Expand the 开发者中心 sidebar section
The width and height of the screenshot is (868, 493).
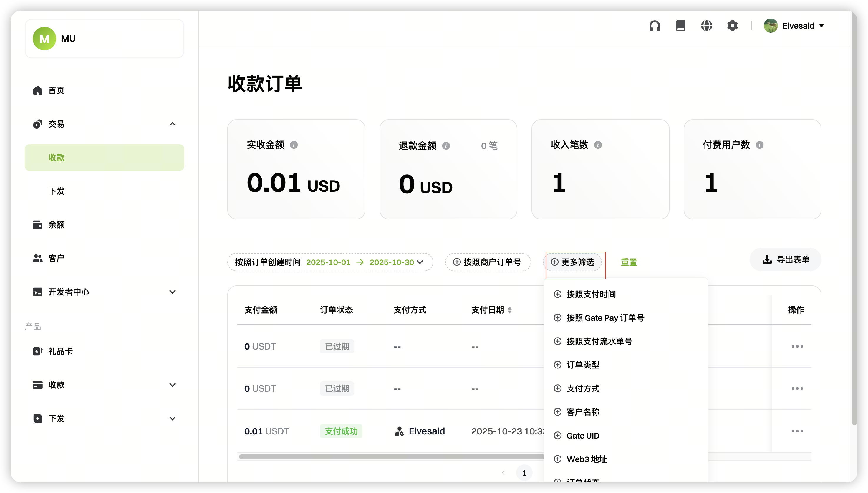(172, 292)
